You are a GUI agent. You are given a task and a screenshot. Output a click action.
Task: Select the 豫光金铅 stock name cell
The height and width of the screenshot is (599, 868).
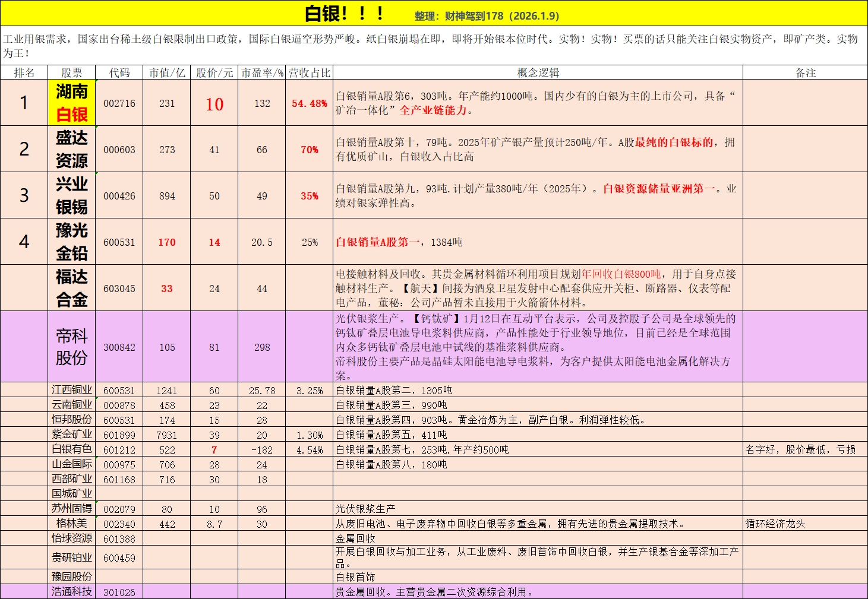(x=72, y=242)
